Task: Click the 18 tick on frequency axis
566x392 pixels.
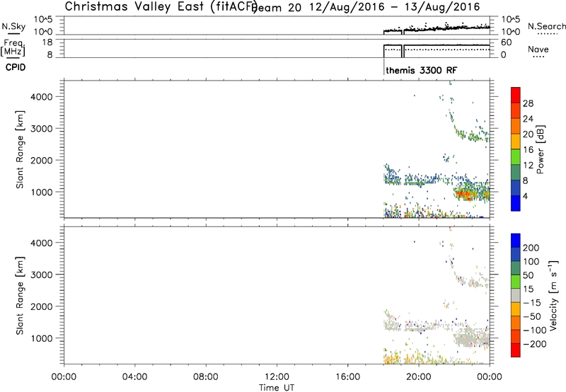Action: coord(47,42)
